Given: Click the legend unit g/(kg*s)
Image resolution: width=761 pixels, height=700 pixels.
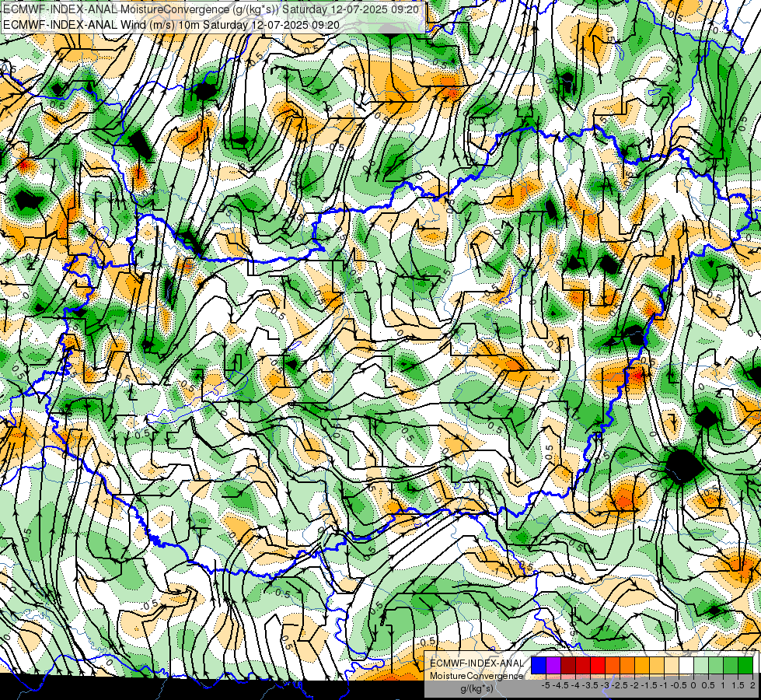Looking at the screenshot, I should [476, 688].
